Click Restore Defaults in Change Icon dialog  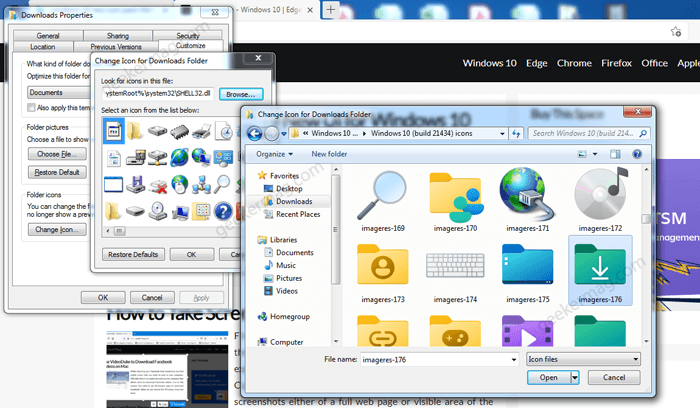[133, 254]
